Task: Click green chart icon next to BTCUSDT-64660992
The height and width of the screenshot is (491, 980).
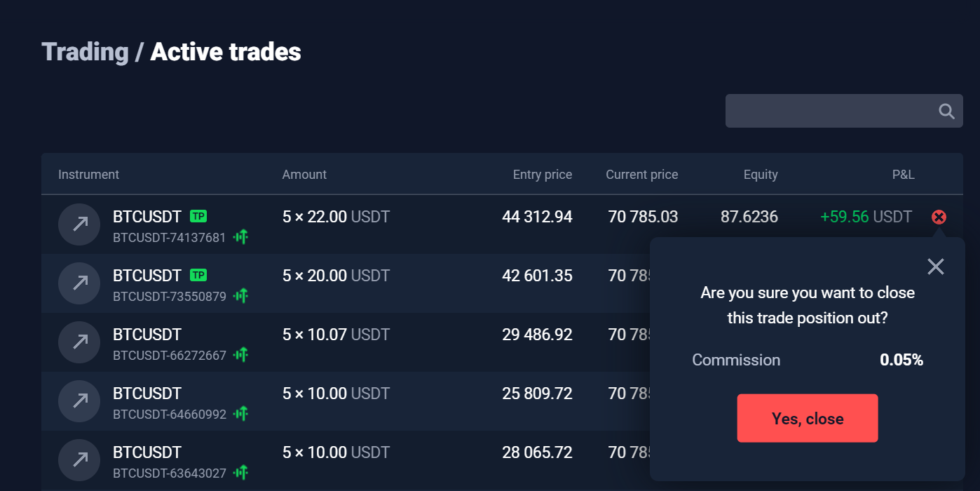Action: point(241,414)
